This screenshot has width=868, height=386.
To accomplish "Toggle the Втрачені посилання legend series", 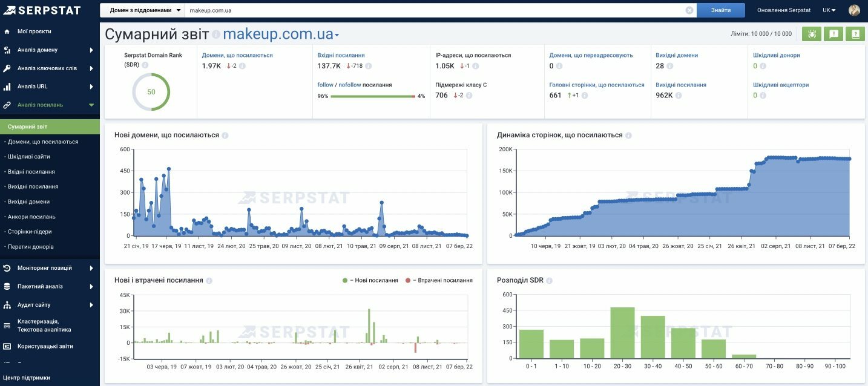I will tap(439, 281).
